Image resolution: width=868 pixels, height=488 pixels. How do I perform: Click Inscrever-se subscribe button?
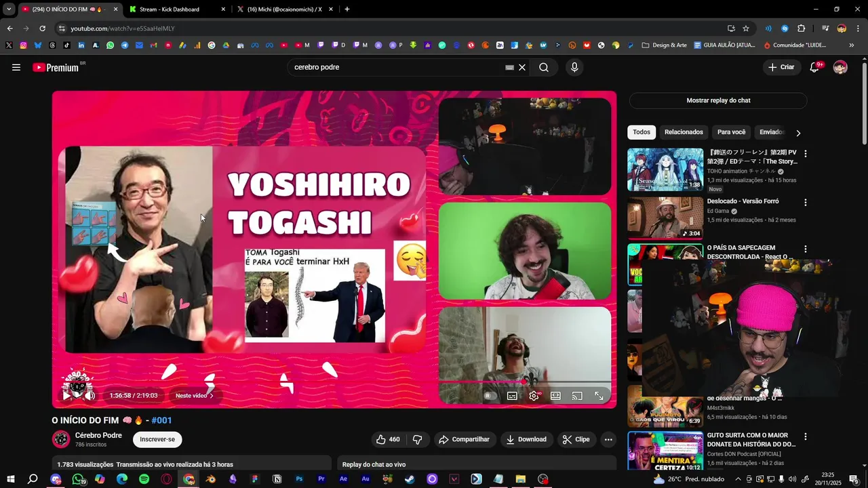click(157, 439)
